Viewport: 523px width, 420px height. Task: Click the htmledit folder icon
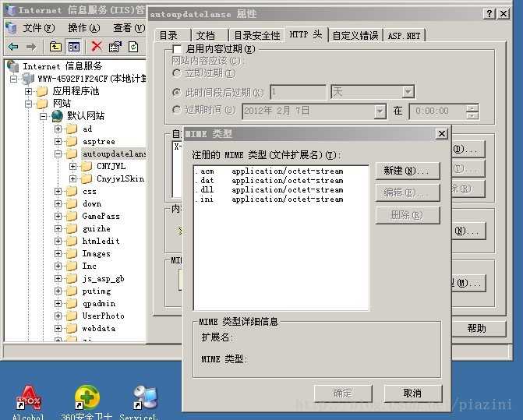point(71,241)
